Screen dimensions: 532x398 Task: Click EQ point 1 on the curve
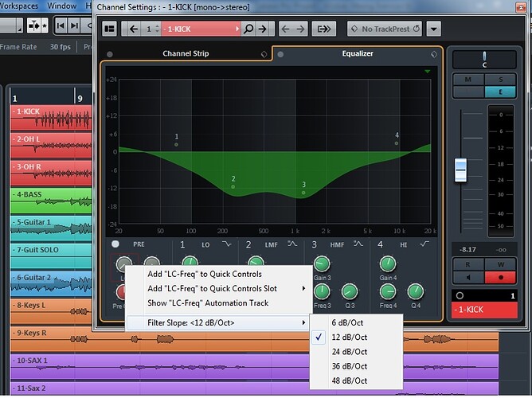[176, 145]
